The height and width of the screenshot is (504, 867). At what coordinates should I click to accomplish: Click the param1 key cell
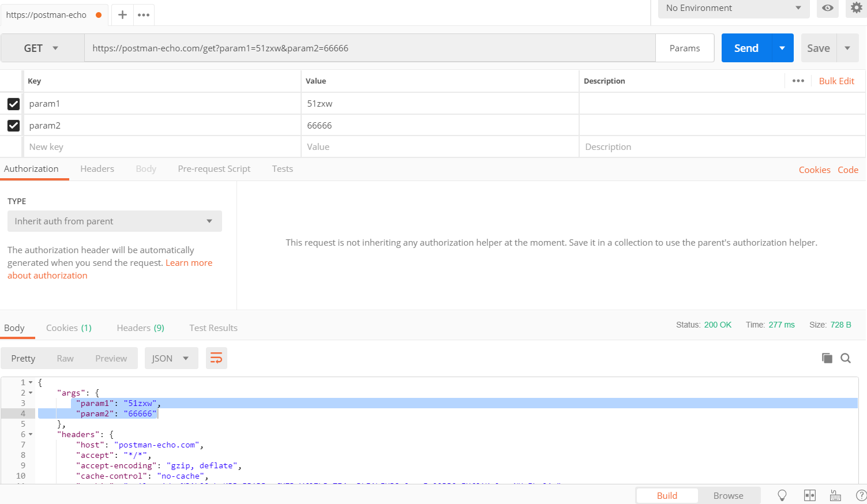click(162, 104)
